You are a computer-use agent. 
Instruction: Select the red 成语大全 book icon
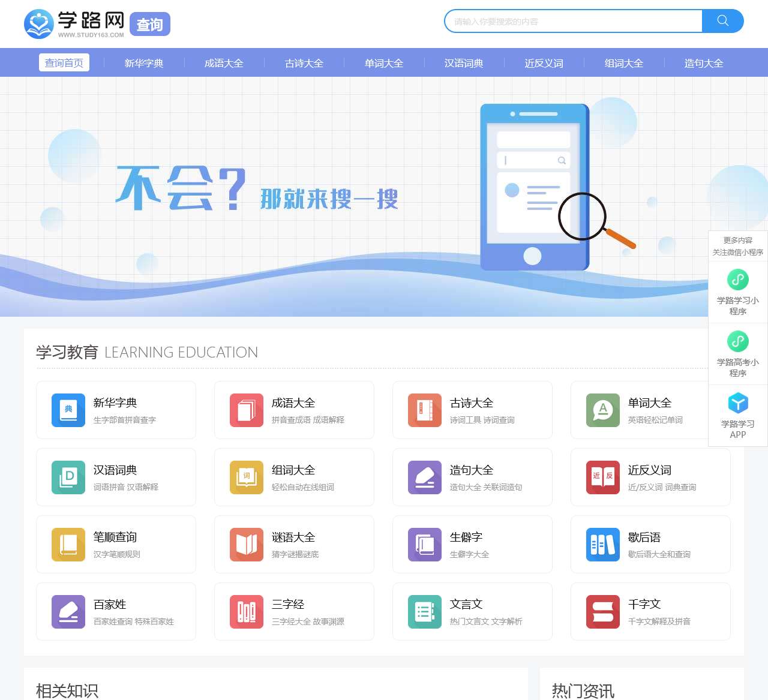click(x=246, y=410)
